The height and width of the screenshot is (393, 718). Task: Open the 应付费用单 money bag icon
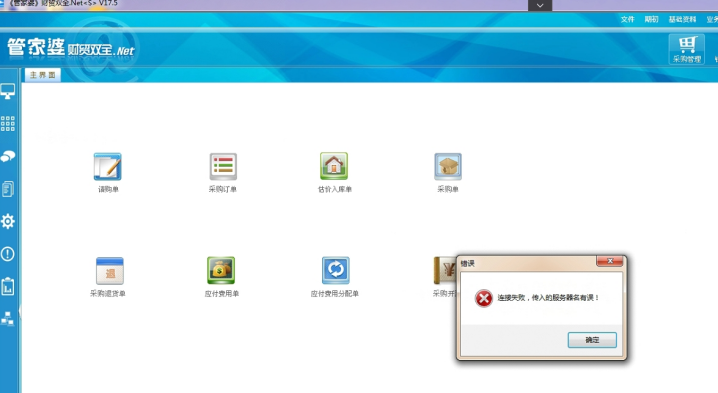click(221, 270)
